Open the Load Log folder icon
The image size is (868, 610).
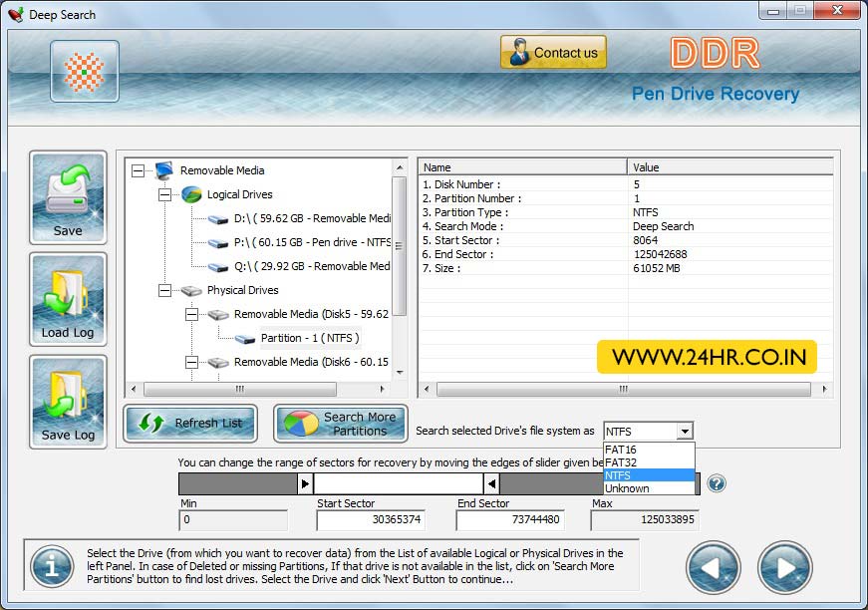[x=68, y=299]
